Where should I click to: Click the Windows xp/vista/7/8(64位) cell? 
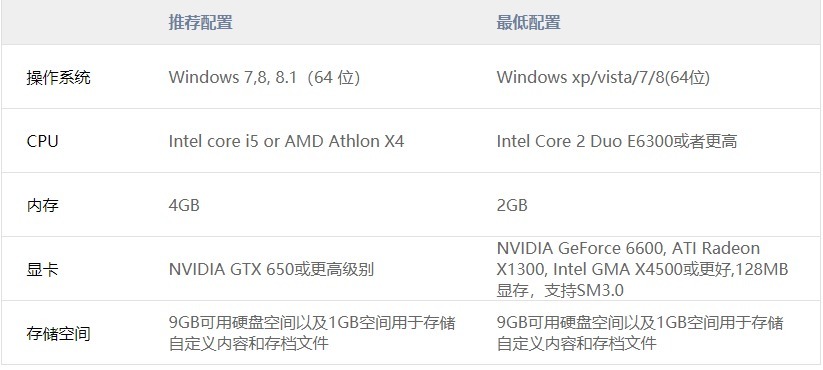pos(603,77)
